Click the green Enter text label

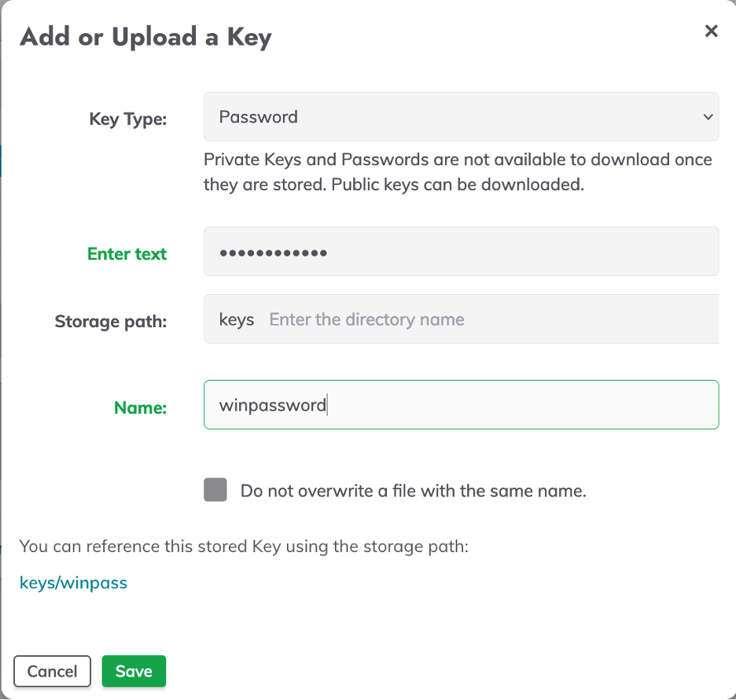tap(127, 254)
